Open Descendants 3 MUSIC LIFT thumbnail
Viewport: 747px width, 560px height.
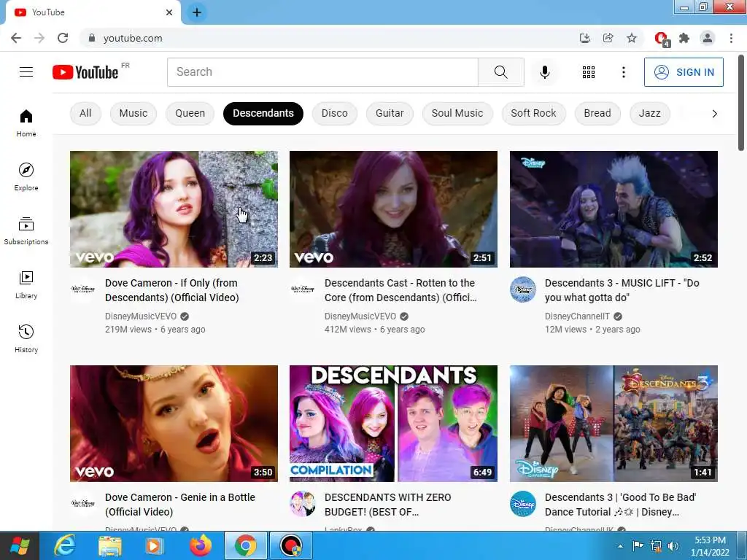coord(614,209)
